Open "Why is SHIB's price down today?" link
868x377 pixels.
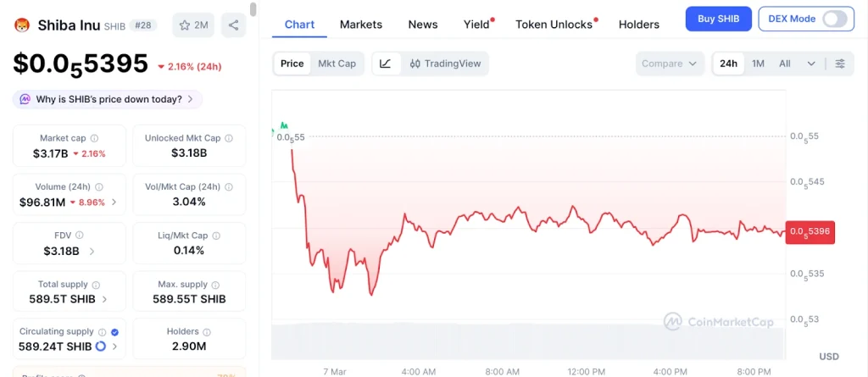[108, 99]
